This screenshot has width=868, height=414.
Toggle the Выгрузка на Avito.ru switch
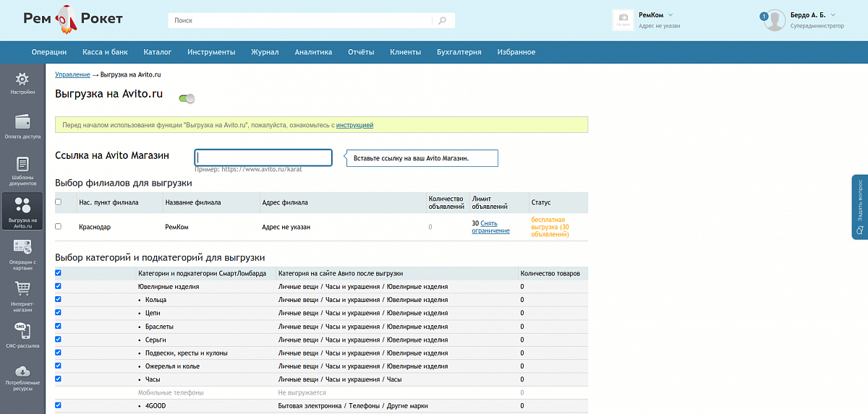pyautogui.click(x=187, y=98)
